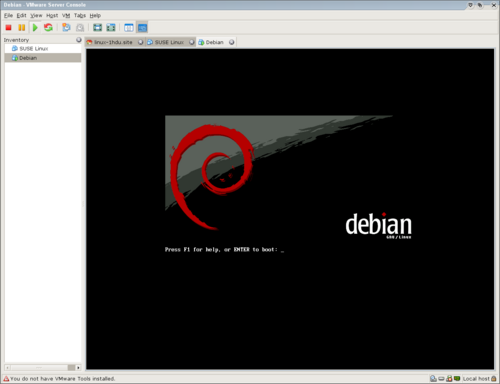
Task: Select SUSE Linux in the Inventory list
Action: click(43, 49)
